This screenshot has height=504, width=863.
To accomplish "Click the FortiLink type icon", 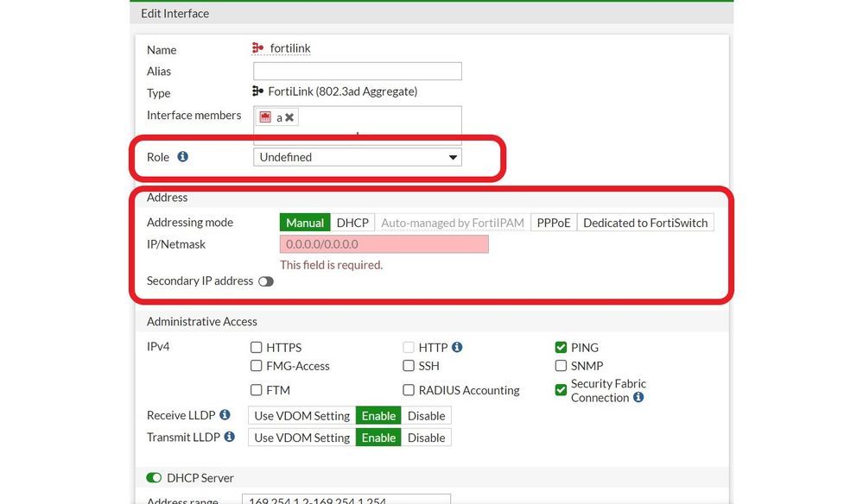I will 257,91.
